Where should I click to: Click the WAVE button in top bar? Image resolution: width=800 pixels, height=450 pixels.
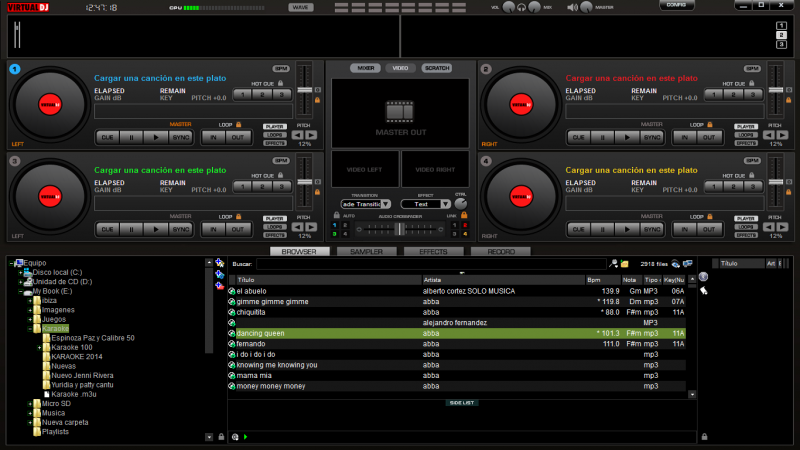click(301, 7)
